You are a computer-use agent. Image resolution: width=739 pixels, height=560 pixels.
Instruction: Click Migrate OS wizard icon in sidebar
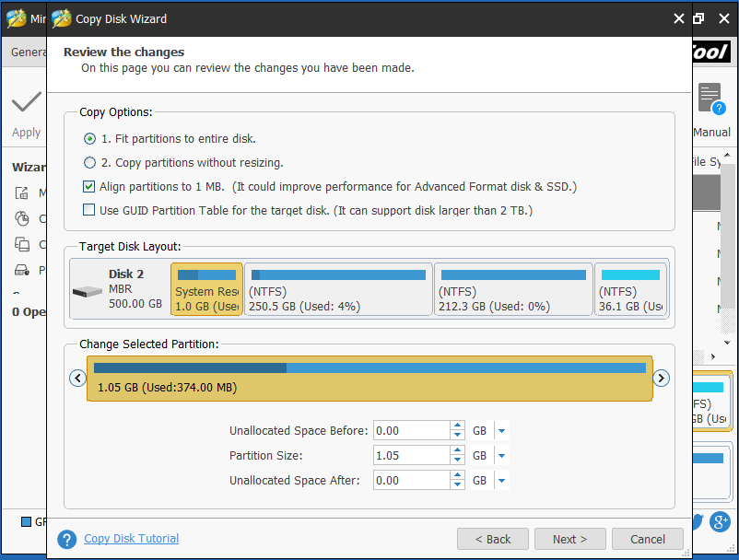tap(22, 192)
